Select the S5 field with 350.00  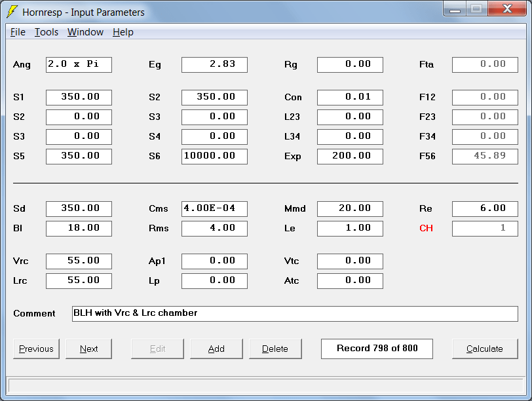(79, 157)
